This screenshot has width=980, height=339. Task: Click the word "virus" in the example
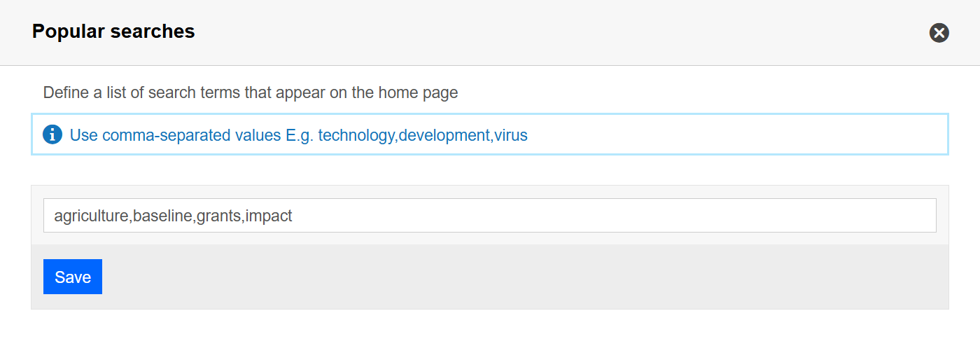point(510,135)
